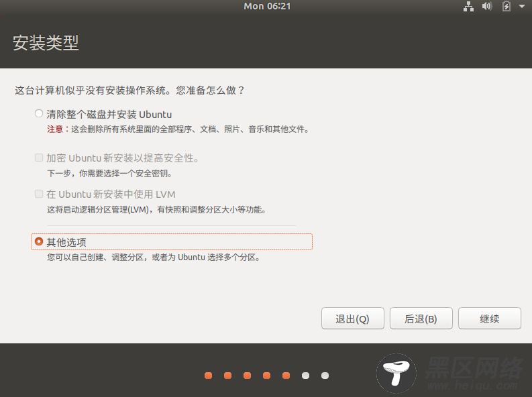Click the warning text beginning with 注意
The width and height of the screenshot is (532, 397).
tap(178, 129)
